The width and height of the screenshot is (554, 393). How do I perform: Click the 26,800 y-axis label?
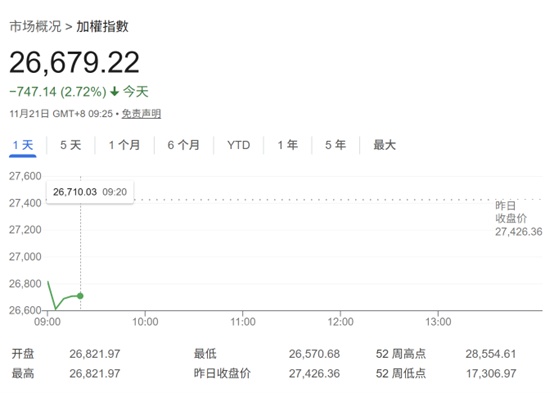click(25, 283)
